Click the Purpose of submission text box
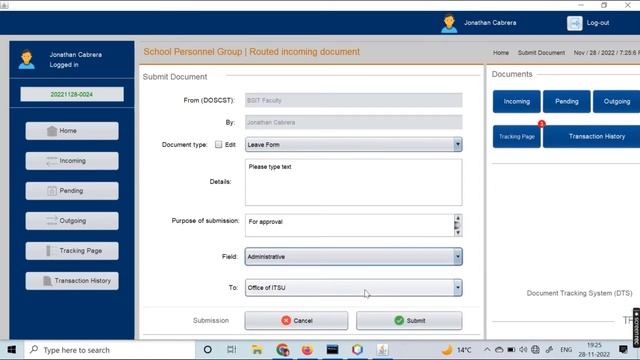The height and width of the screenshot is (360, 640). [349, 225]
